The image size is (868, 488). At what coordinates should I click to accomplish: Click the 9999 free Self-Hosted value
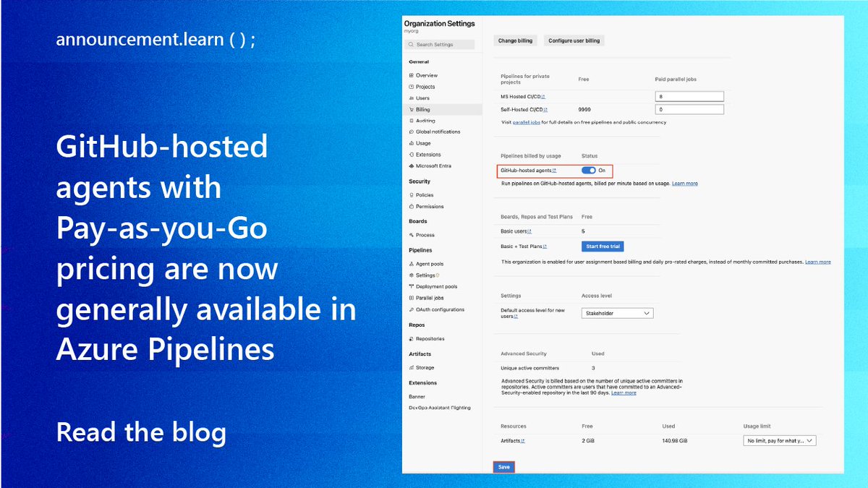585,110
